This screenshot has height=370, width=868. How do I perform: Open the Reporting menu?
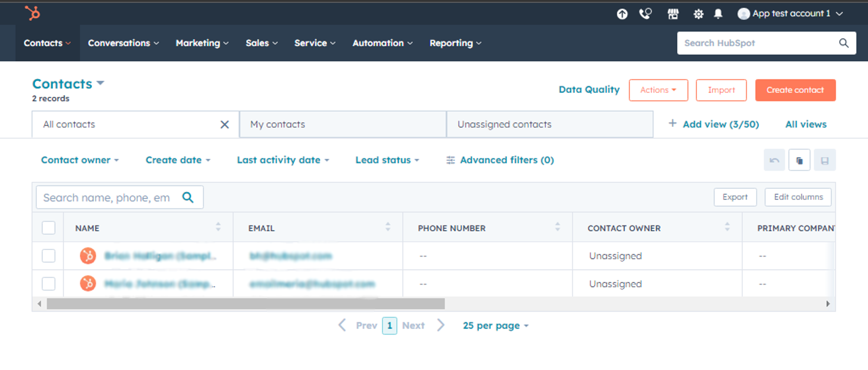pyautogui.click(x=455, y=43)
